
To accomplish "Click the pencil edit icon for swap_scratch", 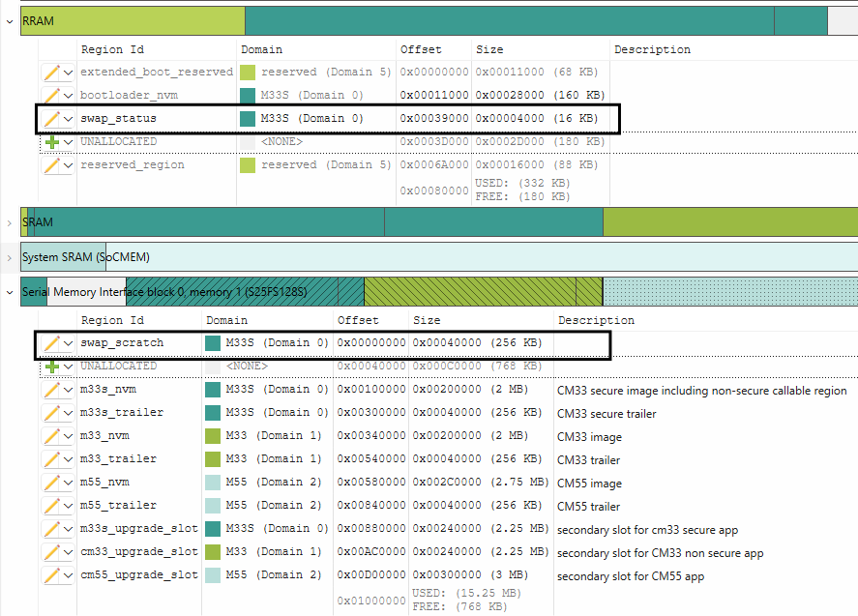I will tap(52, 343).
